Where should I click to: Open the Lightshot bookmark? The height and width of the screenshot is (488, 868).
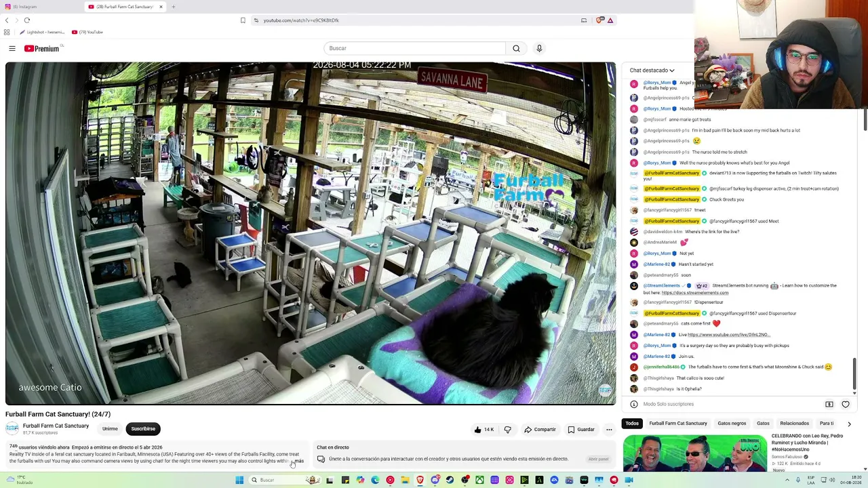coord(42,32)
